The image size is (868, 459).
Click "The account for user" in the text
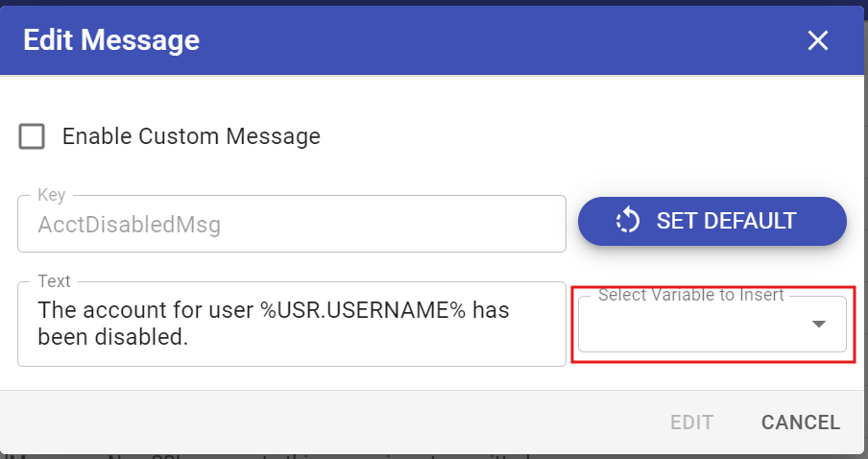tap(146, 310)
